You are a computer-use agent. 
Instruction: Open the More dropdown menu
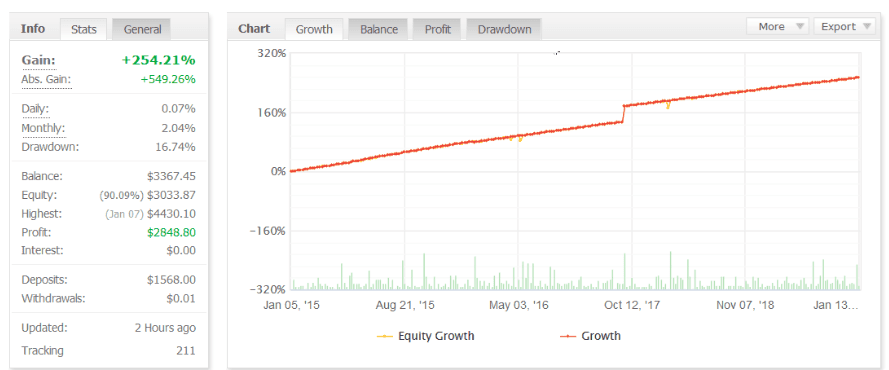tap(778, 27)
